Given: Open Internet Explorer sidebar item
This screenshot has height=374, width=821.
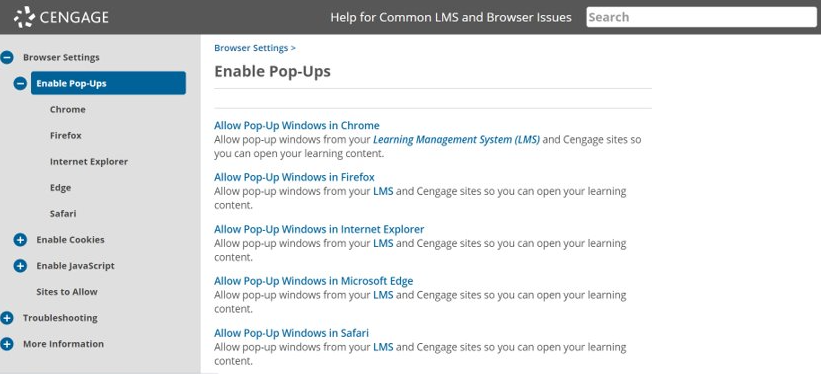Looking at the screenshot, I should pos(89,162).
